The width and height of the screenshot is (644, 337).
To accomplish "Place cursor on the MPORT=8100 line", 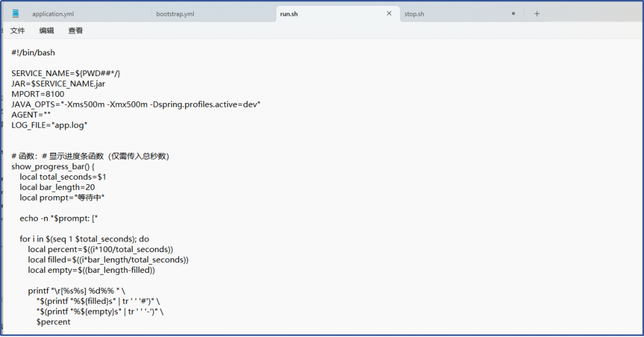I will pos(38,94).
